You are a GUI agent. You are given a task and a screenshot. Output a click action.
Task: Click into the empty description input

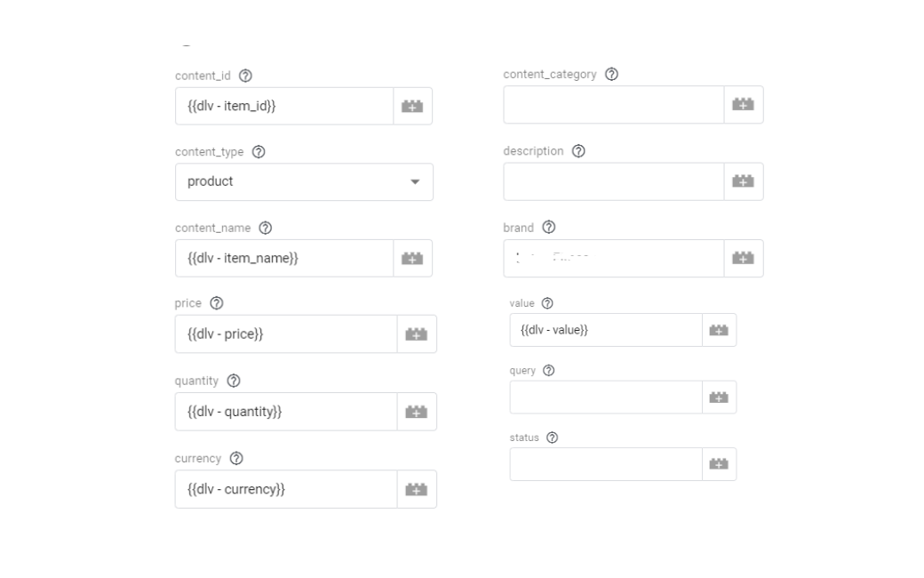(613, 181)
